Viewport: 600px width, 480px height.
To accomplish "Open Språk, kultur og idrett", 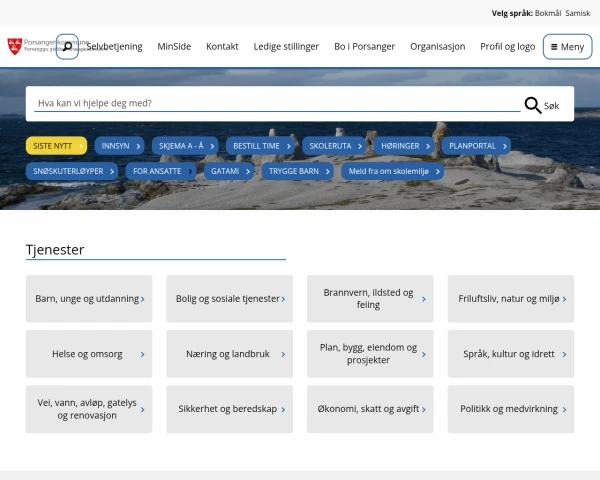I will coord(511,354).
